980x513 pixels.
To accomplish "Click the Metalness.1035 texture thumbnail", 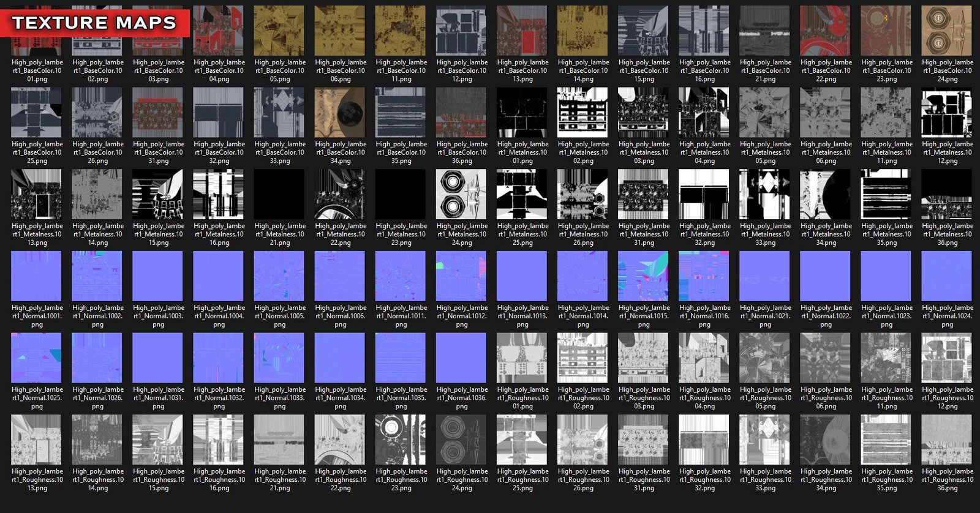I will (x=886, y=195).
